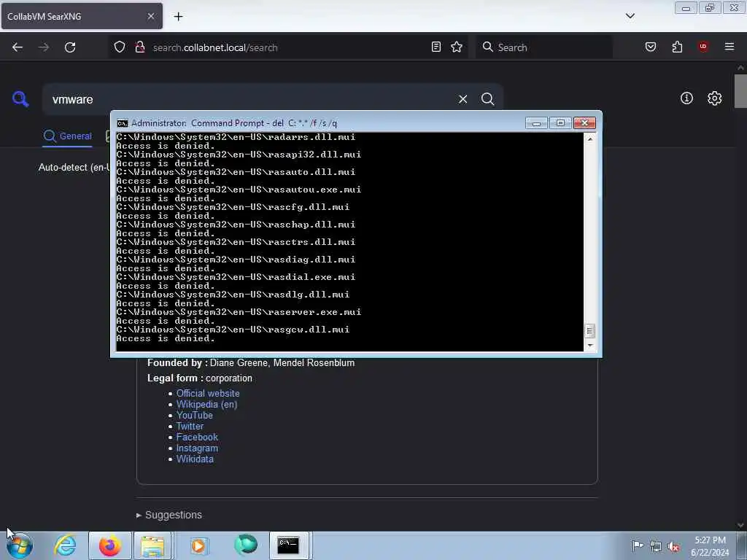The image size is (747, 560).
Task: Bookmark this page with star icon
Action: [x=457, y=47]
